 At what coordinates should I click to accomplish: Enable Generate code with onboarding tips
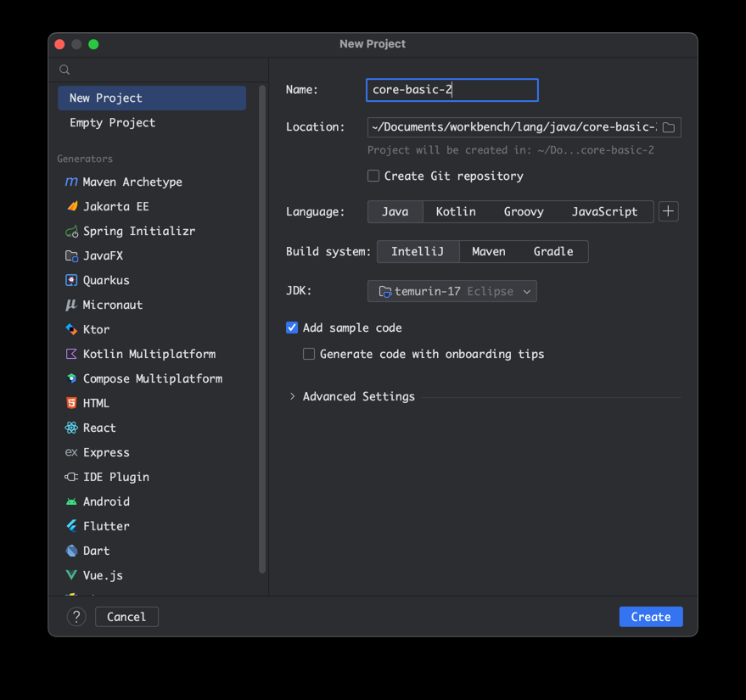point(309,355)
